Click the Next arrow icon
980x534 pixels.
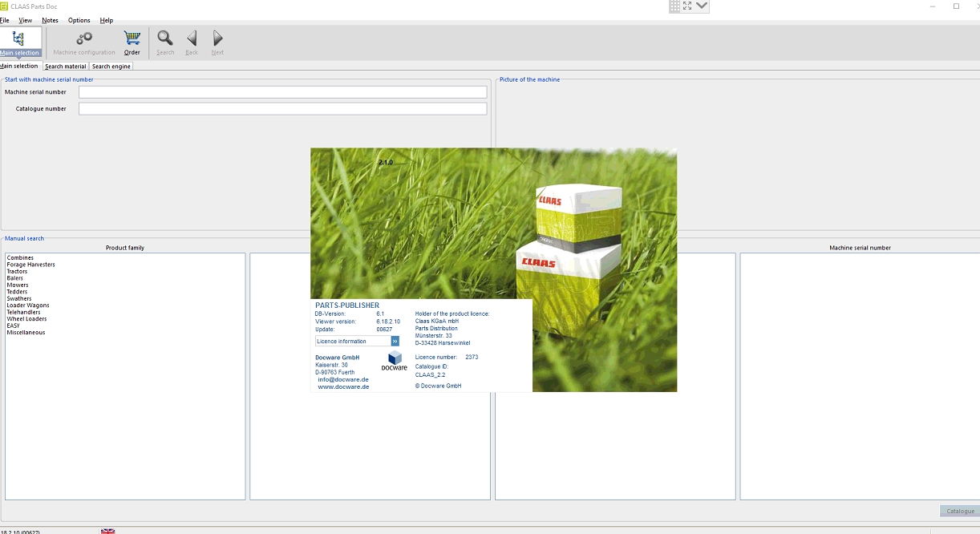pos(217,38)
